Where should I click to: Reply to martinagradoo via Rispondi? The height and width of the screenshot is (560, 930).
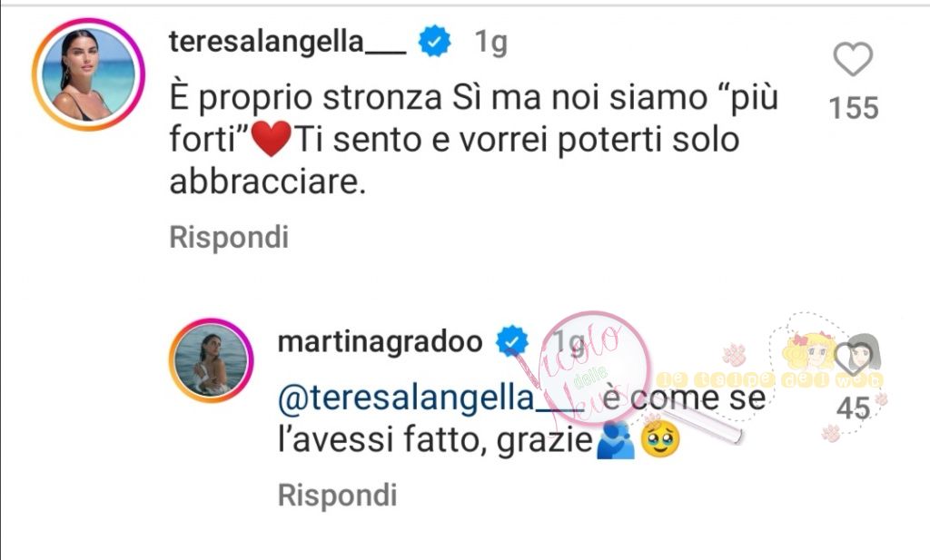click(x=338, y=495)
